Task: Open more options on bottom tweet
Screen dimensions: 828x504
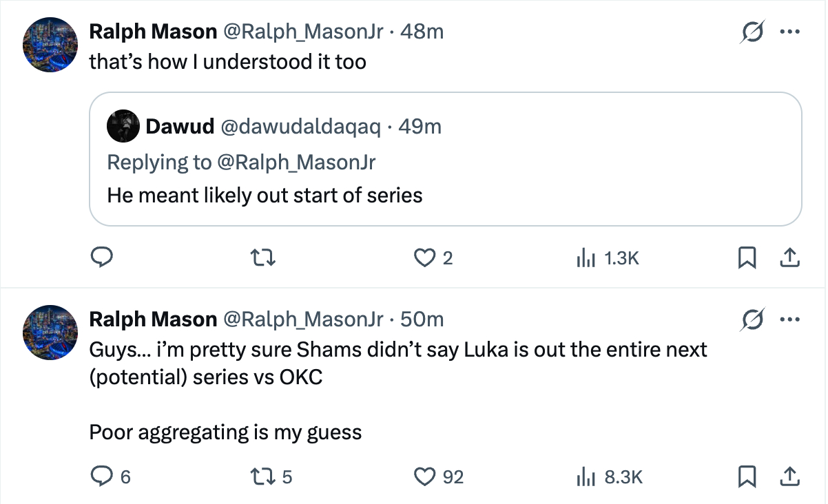Action: pyautogui.click(x=789, y=319)
